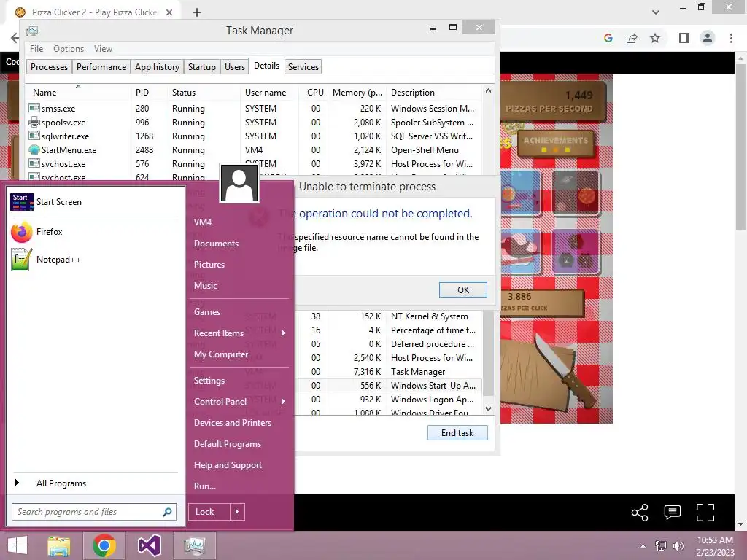Enter fullscreen for the game
Screen dimensions: 747x560
pyautogui.click(x=705, y=513)
